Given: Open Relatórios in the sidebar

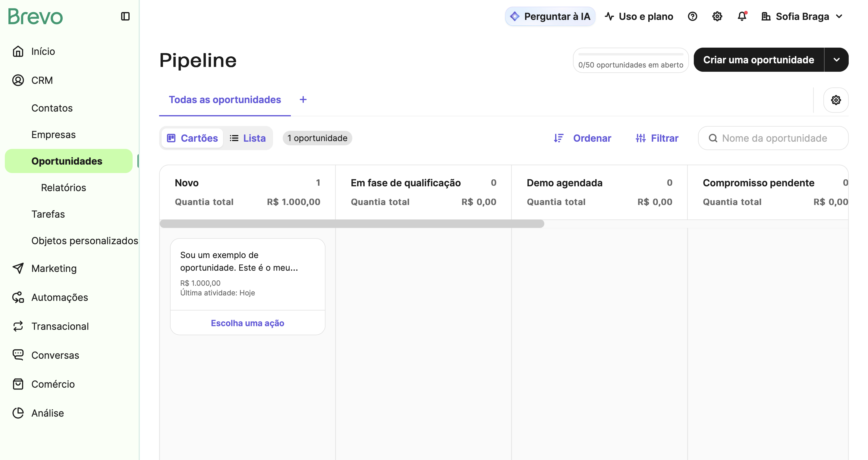Looking at the screenshot, I should (64, 187).
